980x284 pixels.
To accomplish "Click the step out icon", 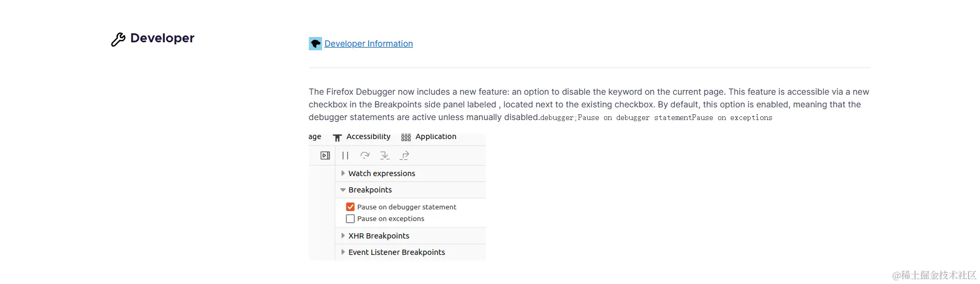I will pos(404,155).
